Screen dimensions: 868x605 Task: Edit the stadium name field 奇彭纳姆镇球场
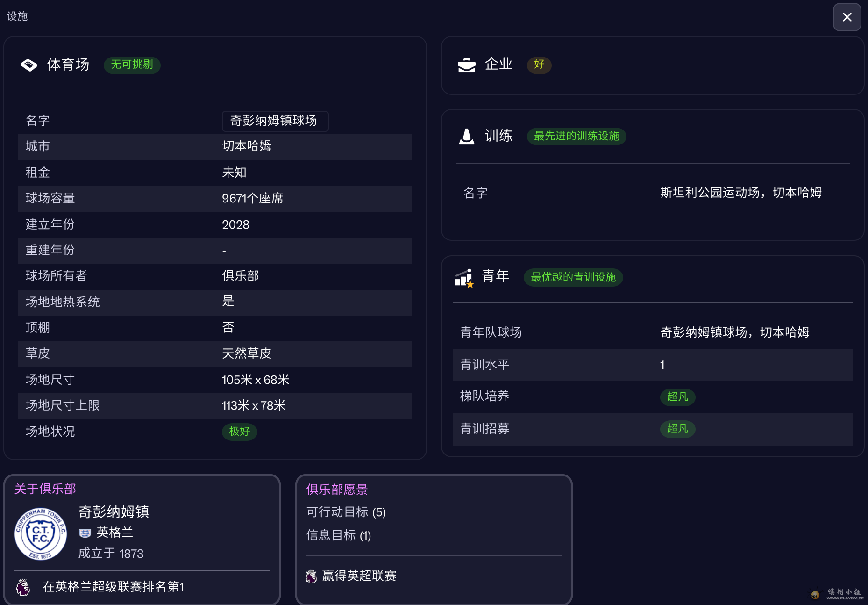click(275, 121)
